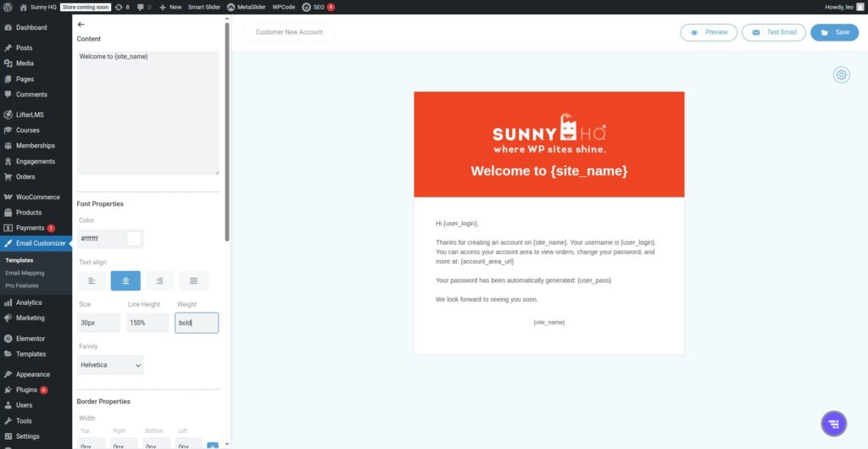
Task: Save the email template
Action: [834, 32]
